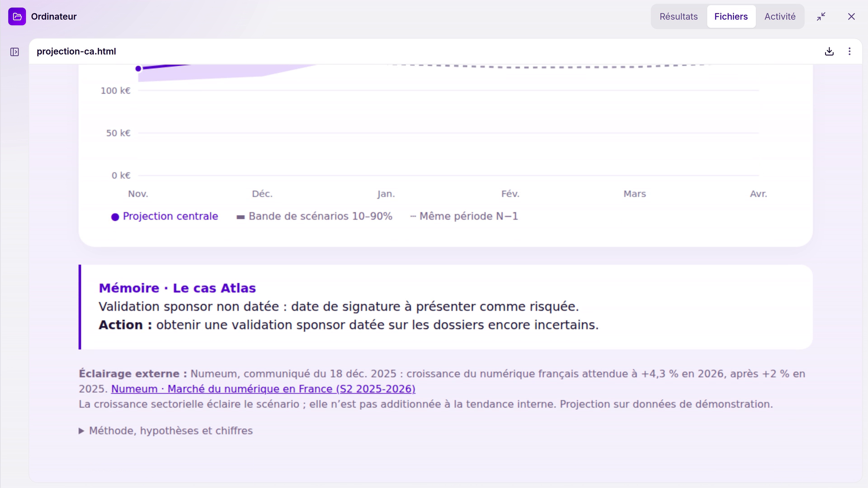The height and width of the screenshot is (488, 868).
Task: Collapse the panel with the shrink arrows icon
Action: [821, 17]
